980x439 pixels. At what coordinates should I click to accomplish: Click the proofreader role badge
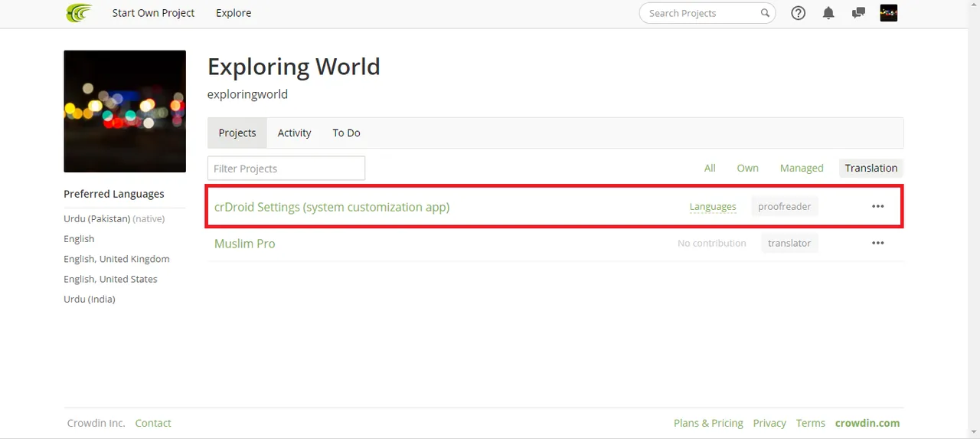(784, 207)
